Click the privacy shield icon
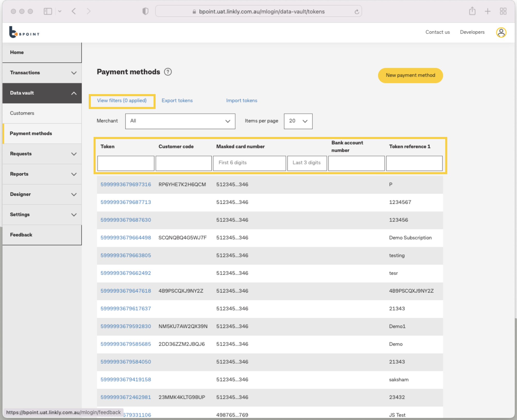 145,11
